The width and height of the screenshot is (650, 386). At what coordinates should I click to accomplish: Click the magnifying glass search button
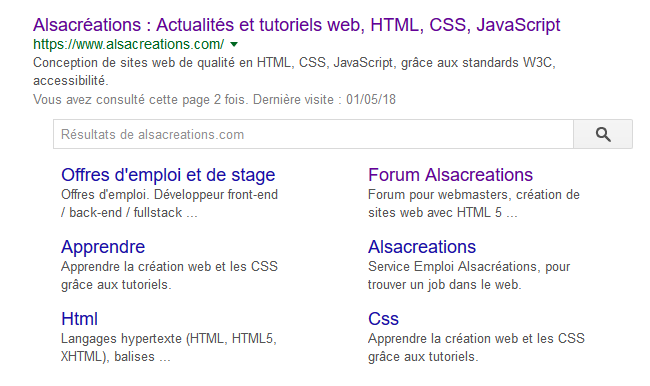pyautogui.click(x=603, y=134)
